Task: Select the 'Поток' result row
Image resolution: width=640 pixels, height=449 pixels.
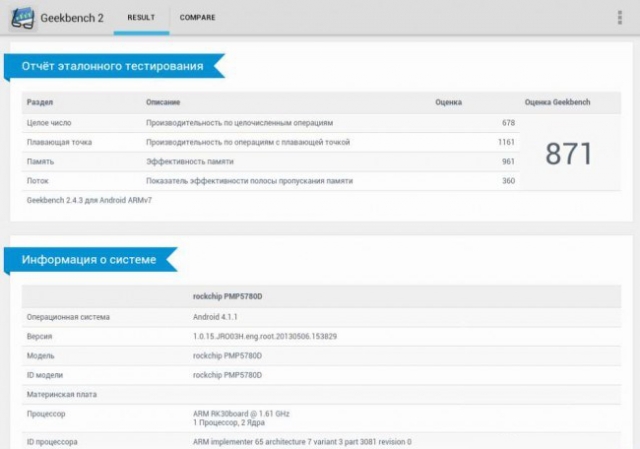Action: pos(270,180)
